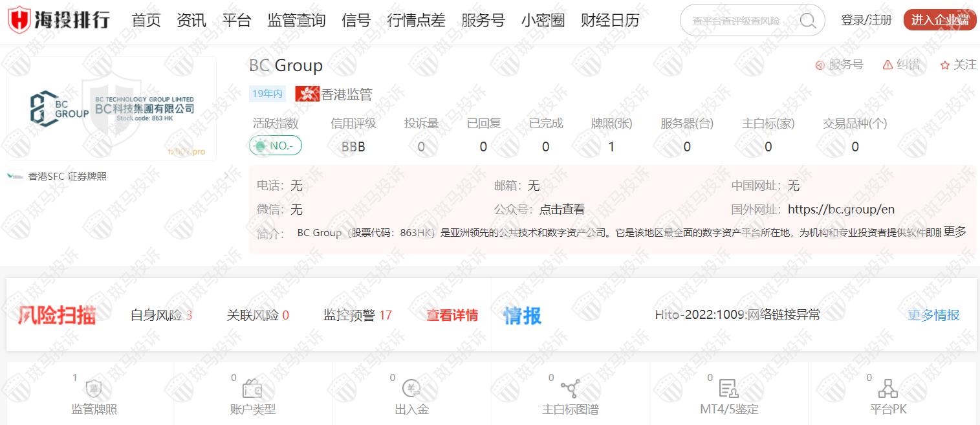Open the 监管牌照 shield icon

(x=94, y=389)
